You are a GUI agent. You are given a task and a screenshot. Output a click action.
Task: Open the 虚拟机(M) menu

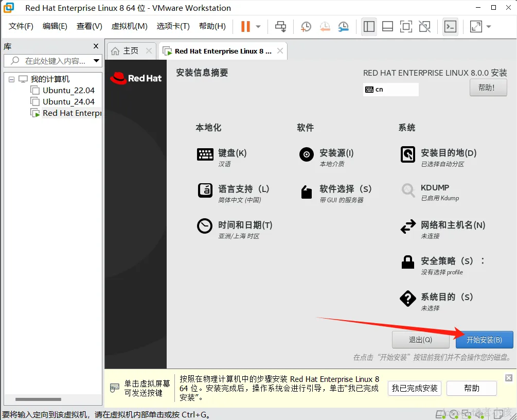(x=128, y=26)
